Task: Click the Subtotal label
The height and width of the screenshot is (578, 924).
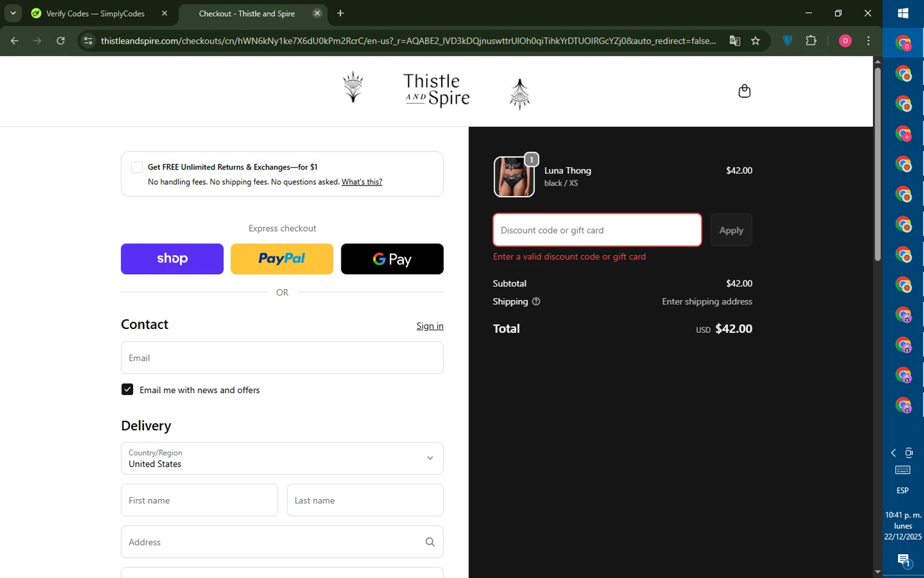Action: pos(509,283)
